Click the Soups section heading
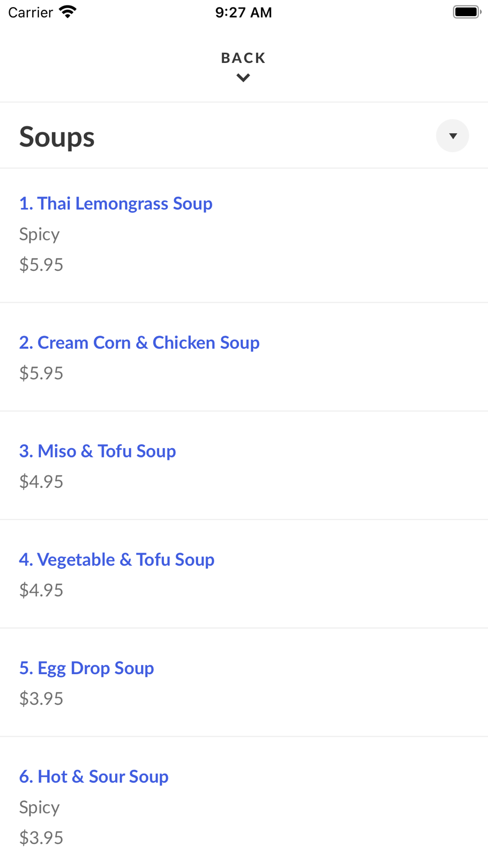 click(x=57, y=137)
